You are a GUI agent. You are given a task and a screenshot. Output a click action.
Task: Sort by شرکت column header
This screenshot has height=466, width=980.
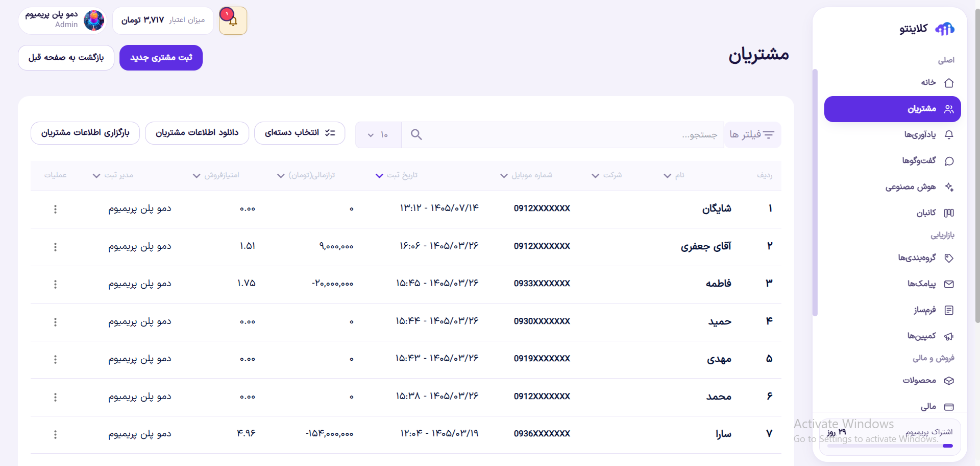(x=606, y=175)
